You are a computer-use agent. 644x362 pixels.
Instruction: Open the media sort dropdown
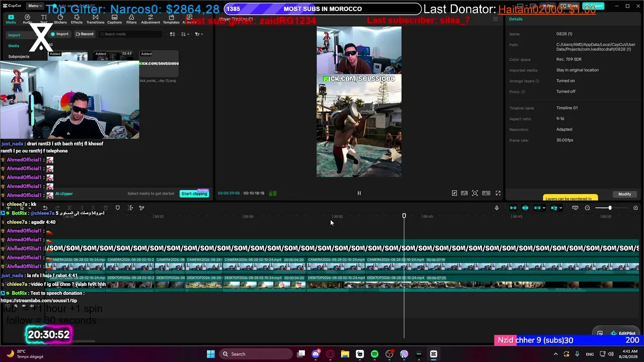click(185, 34)
